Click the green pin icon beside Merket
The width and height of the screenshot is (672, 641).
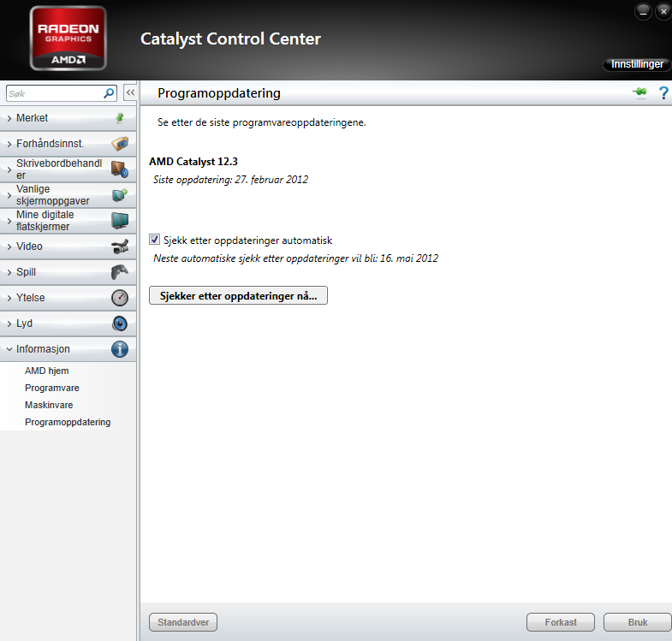120,118
